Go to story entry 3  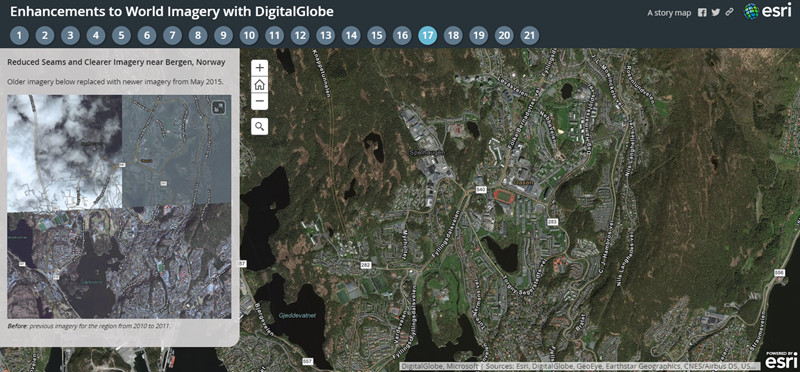tap(70, 36)
